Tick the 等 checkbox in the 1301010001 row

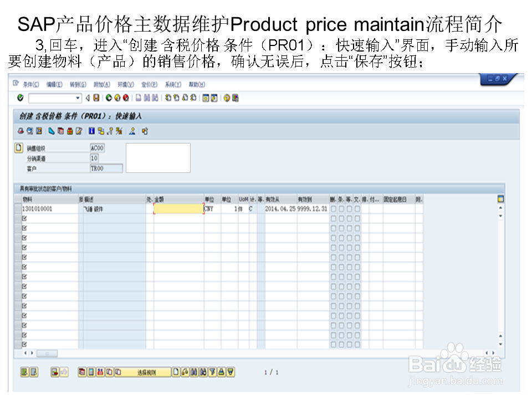349,209
